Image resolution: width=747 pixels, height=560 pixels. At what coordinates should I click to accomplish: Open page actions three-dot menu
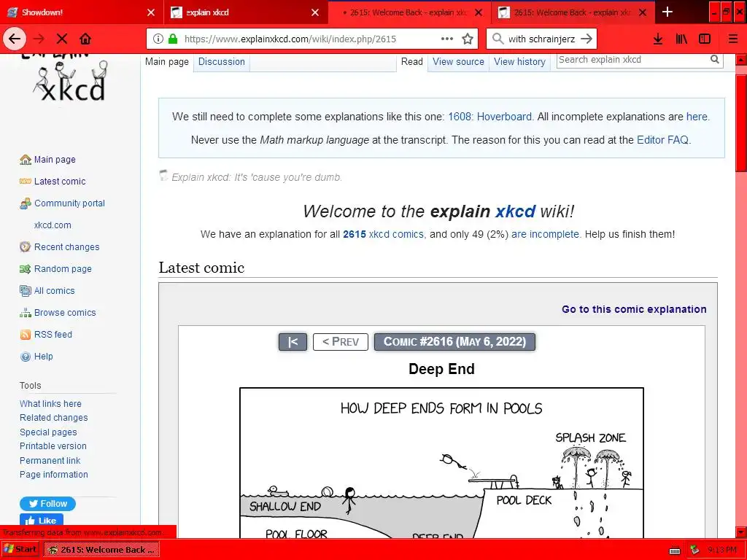tap(447, 39)
